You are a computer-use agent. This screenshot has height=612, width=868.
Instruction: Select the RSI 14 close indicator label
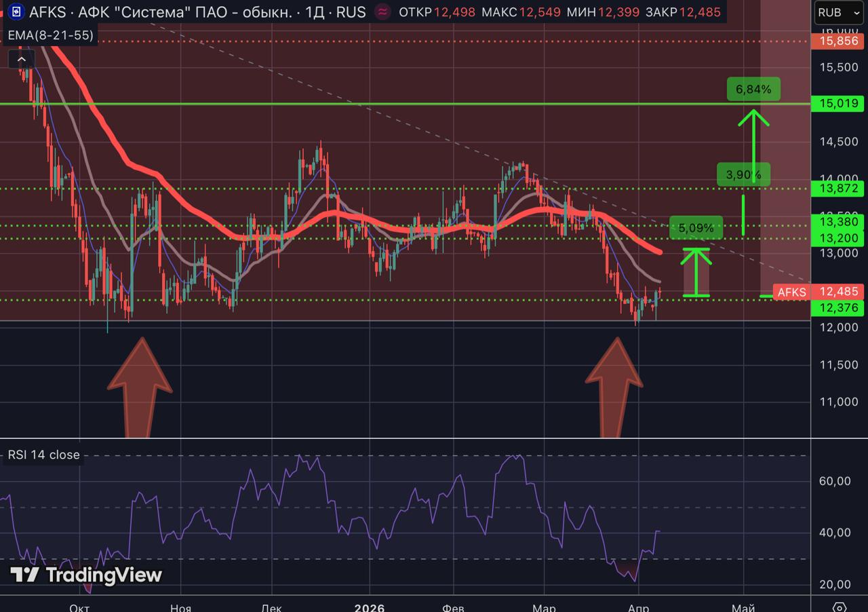coord(43,455)
